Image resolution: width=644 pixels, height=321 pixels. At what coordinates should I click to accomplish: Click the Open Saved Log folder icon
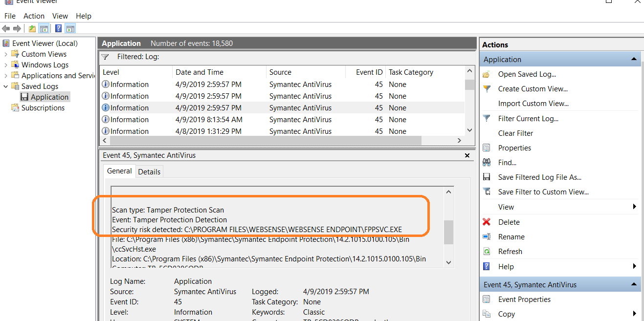pos(486,74)
